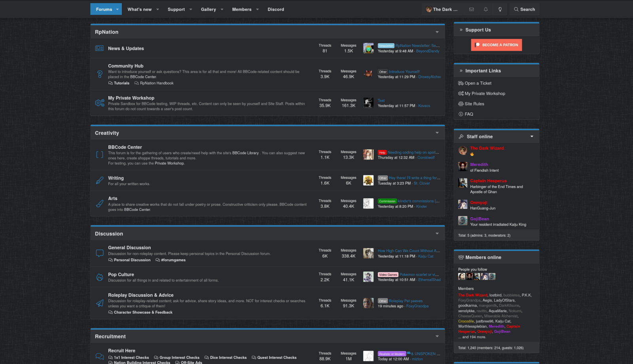The width and height of the screenshot is (633, 364).
Task: Toggle the lightbulb style icon
Action: [x=500, y=9]
